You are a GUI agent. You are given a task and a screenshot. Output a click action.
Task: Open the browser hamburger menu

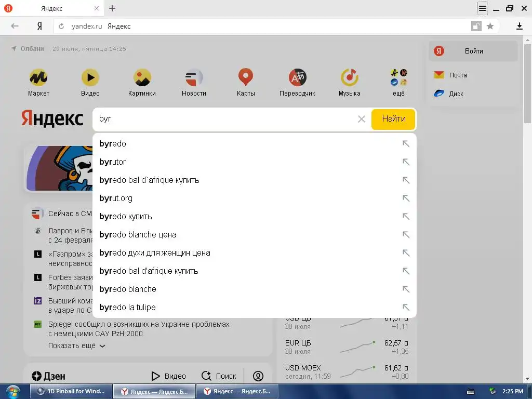[483, 8]
